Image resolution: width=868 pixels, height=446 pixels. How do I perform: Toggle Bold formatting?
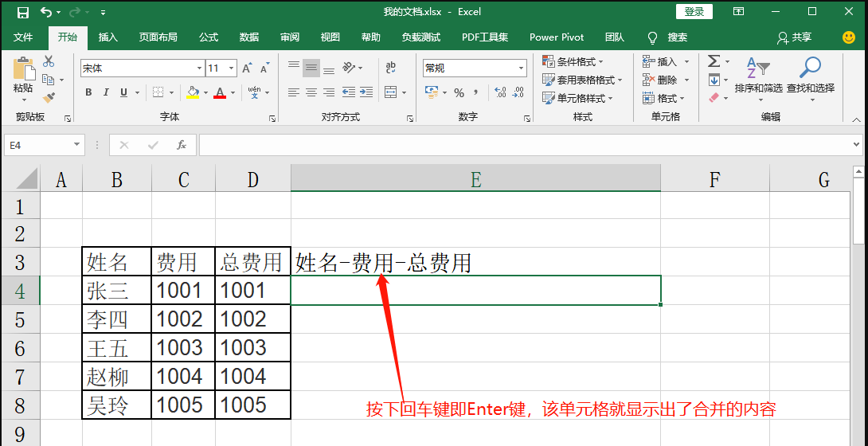pos(88,93)
